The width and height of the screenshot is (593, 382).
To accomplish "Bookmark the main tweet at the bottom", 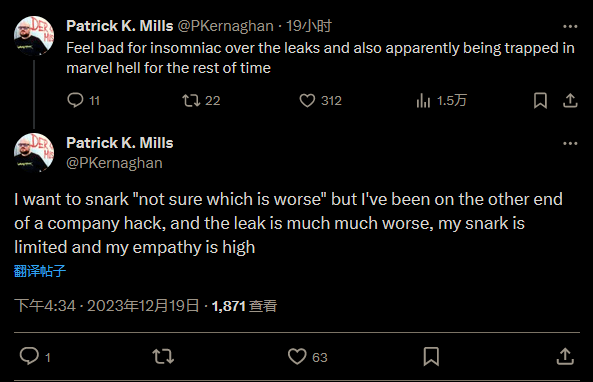I will 431,356.
